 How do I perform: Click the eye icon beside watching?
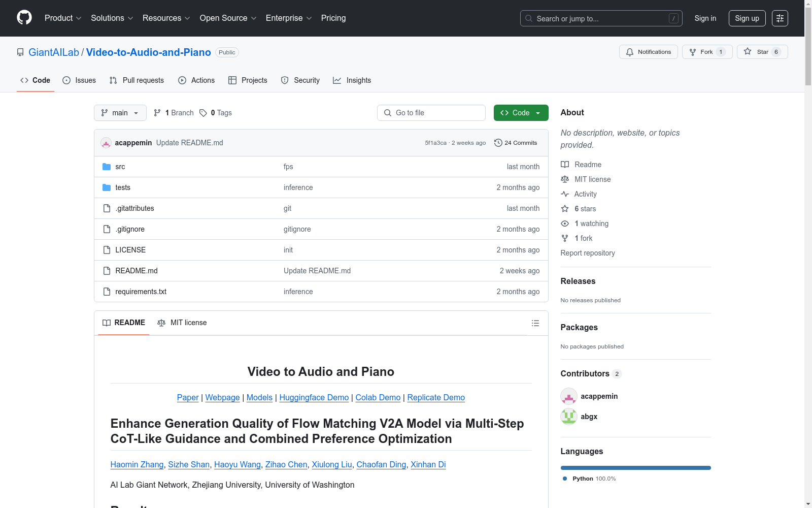coord(565,224)
